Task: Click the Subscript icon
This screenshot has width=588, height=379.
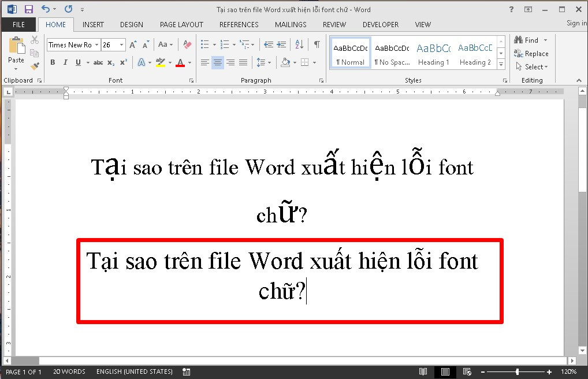Action: [111, 62]
